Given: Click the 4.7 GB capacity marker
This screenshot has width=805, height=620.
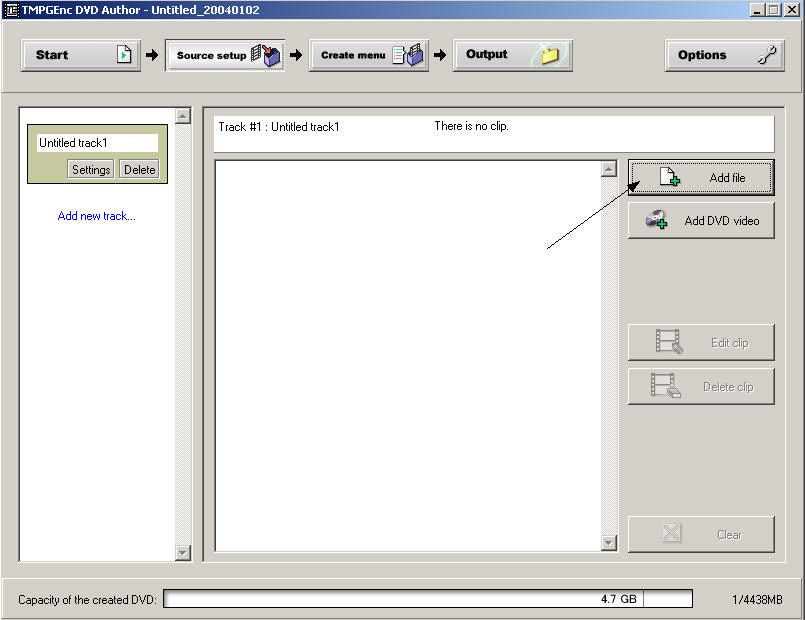Looking at the screenshot, I should (x=619, y=599).
